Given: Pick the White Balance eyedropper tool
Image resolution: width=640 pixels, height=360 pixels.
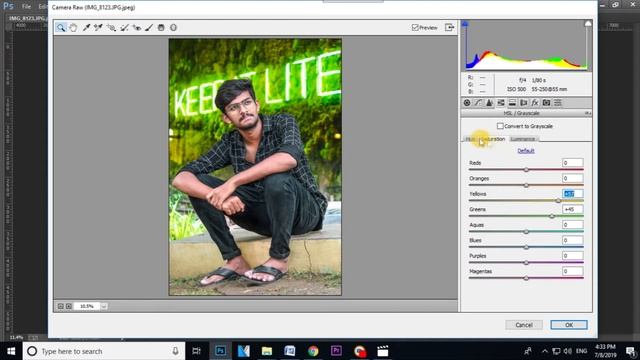Looking at the screenshot, I should (86, 27).
